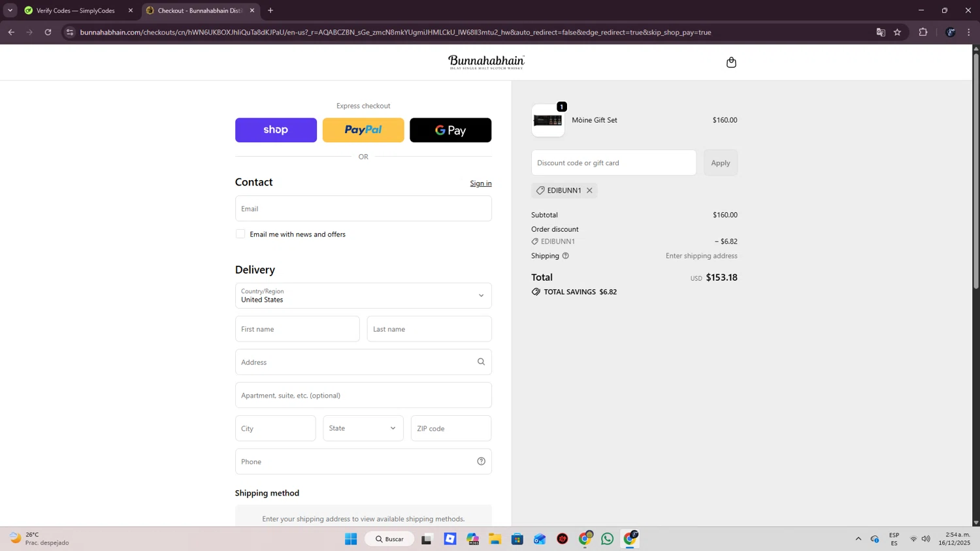
Task: Close the Verify Codes SimplyCodes tab
Action: (x=131, y=10)
